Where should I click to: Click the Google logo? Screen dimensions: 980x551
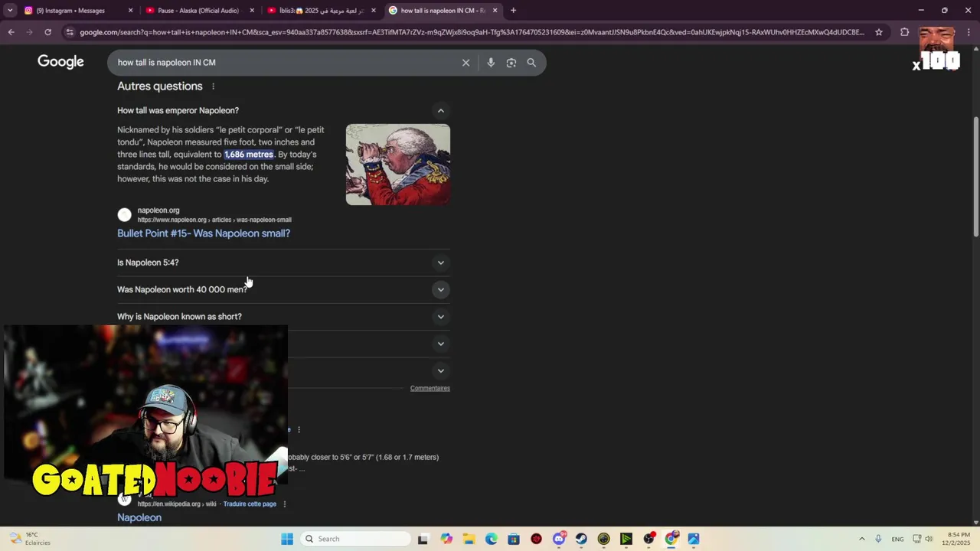60,62
